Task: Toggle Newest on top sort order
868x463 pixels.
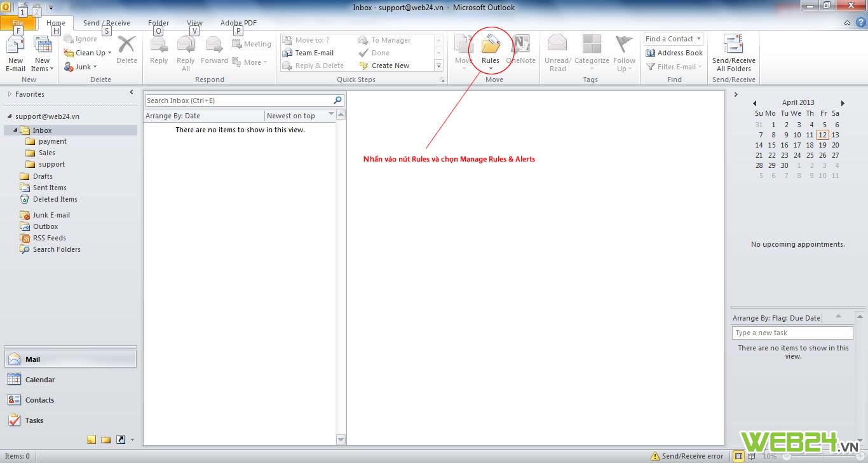Action: 300,116
